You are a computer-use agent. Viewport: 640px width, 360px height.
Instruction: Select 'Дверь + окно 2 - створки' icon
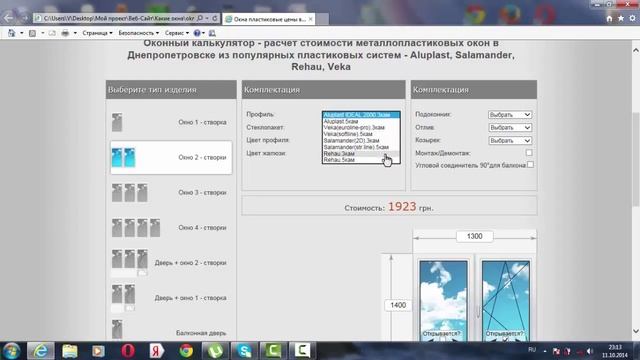[130, 262]
